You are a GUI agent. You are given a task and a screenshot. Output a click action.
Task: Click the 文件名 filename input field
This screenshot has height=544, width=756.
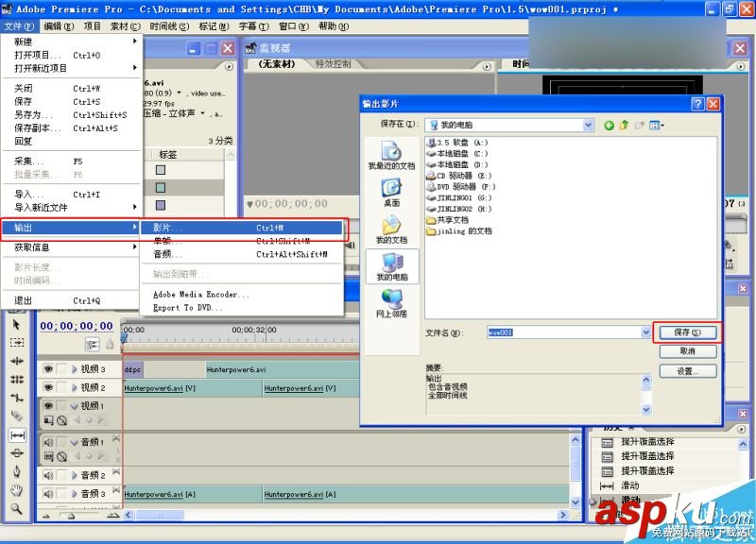[563, 332]
